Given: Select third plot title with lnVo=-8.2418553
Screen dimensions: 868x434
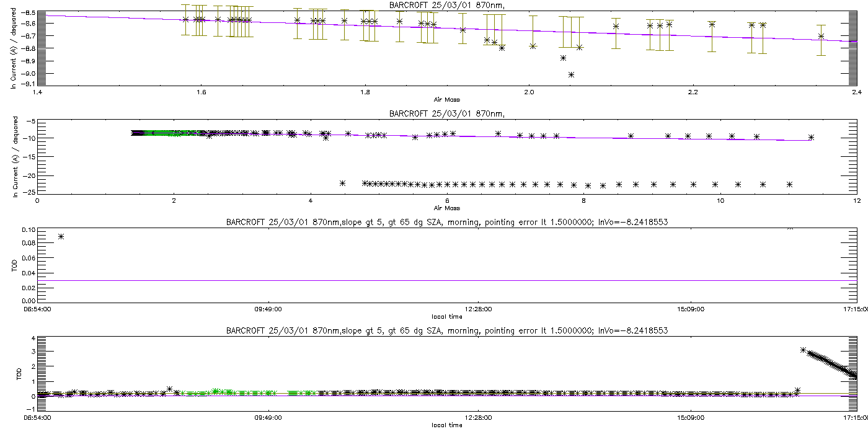Looking at the screenshot, I should 446,221.
